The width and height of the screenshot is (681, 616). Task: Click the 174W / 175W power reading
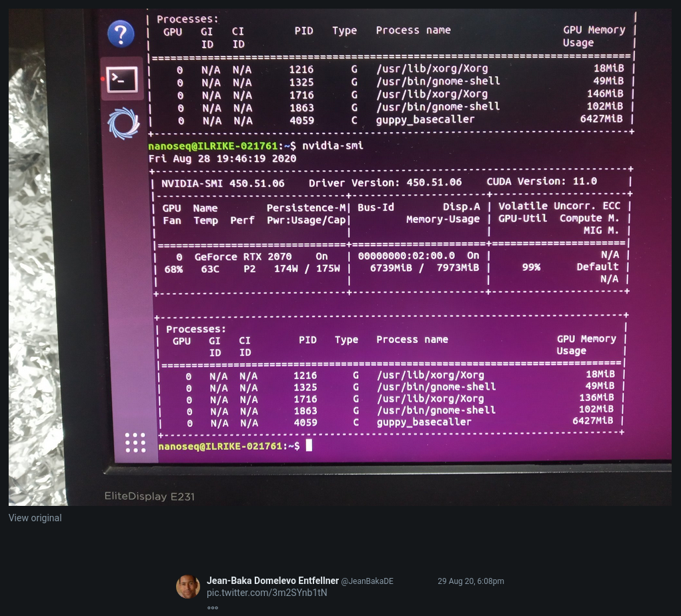[307, 269]
